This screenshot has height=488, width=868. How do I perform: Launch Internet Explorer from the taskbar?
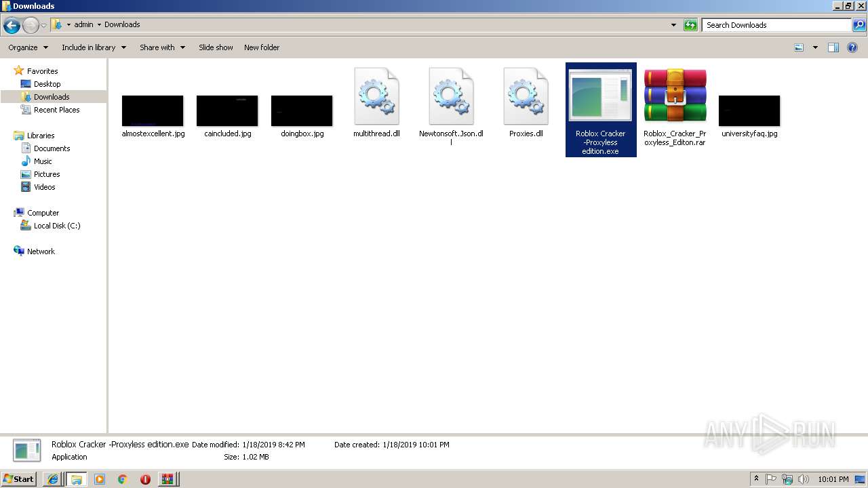pyautogui.click(x=53, y=479)
